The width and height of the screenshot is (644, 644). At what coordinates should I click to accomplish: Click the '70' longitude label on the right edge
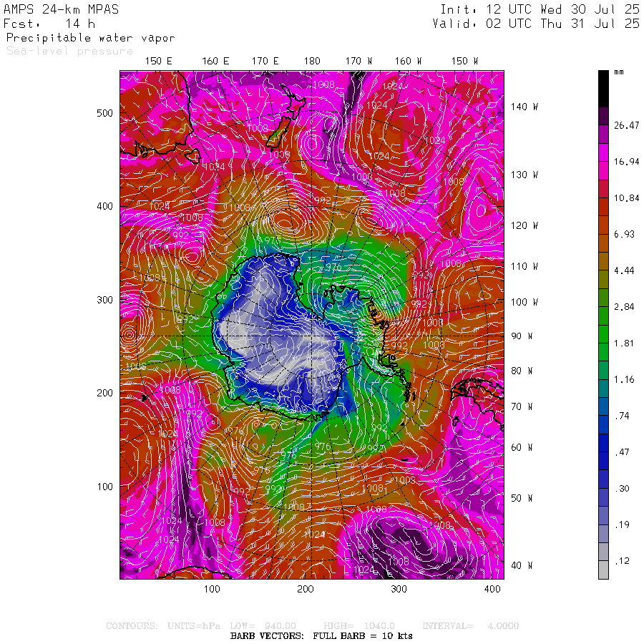[522, 406]
